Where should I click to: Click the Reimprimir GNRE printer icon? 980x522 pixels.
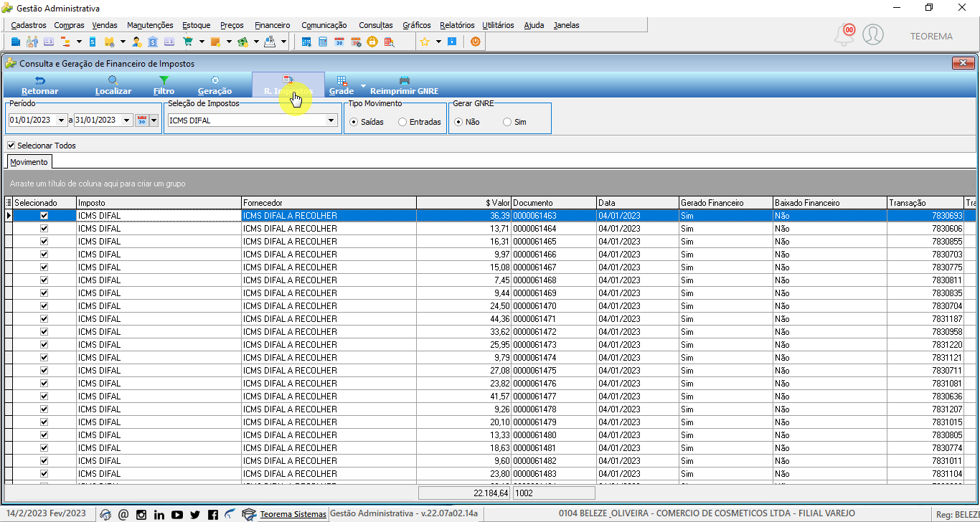tap(404, 80)
